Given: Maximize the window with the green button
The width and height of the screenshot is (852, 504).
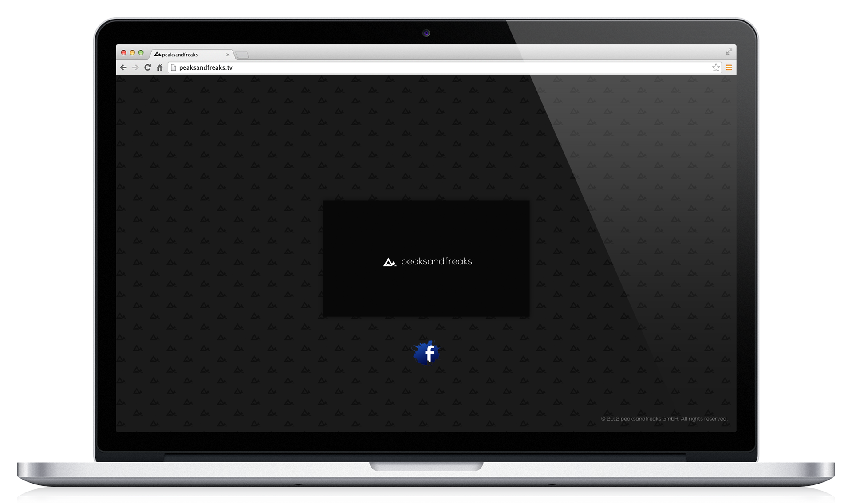Looking at the screenshot, I should (x=141, y=52).
